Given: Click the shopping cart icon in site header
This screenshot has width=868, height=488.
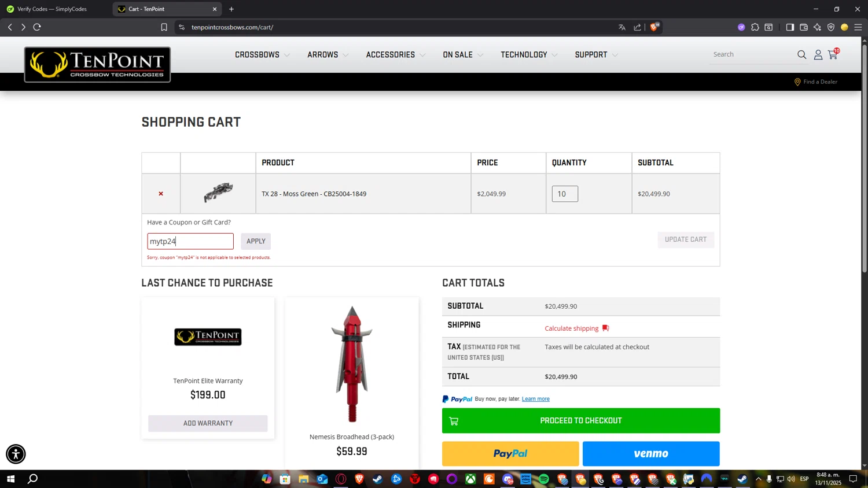Looking at the screenshot, I should pyautogui.click(x=833, y=54).
